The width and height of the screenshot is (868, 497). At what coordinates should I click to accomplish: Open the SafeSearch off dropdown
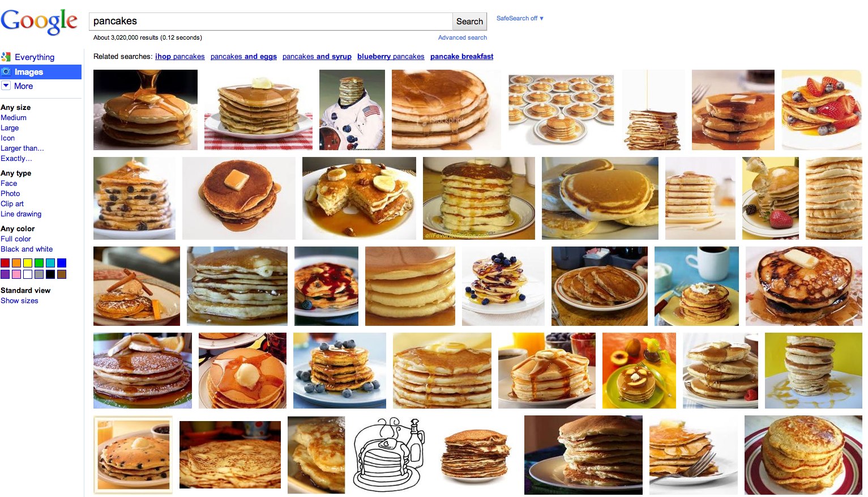[x=520, y=18]
